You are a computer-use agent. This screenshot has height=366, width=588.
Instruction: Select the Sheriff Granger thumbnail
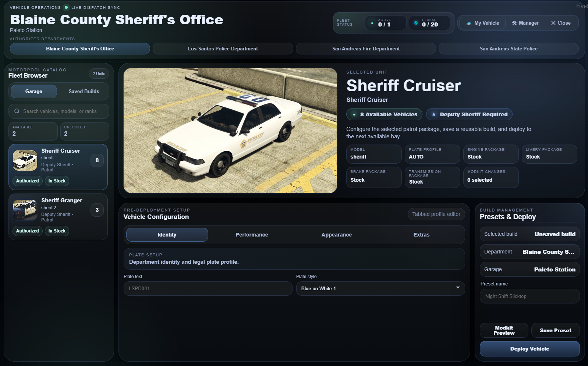25,210
